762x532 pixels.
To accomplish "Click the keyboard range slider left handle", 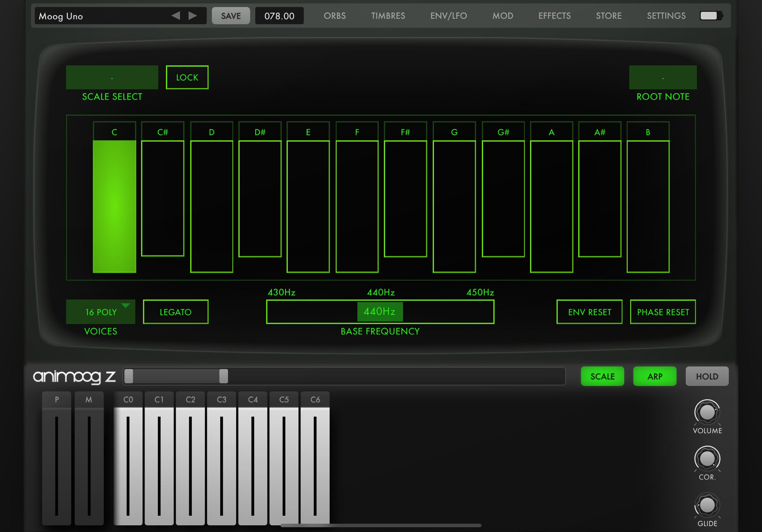I will 129,376.
